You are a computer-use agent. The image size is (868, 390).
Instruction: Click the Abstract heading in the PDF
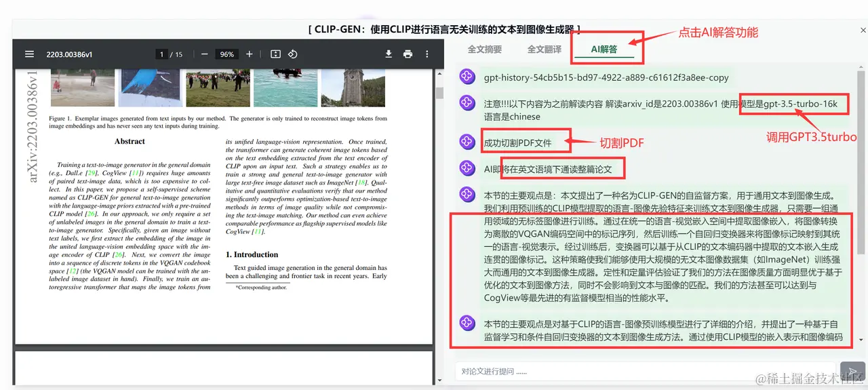[x=130, y=142]
